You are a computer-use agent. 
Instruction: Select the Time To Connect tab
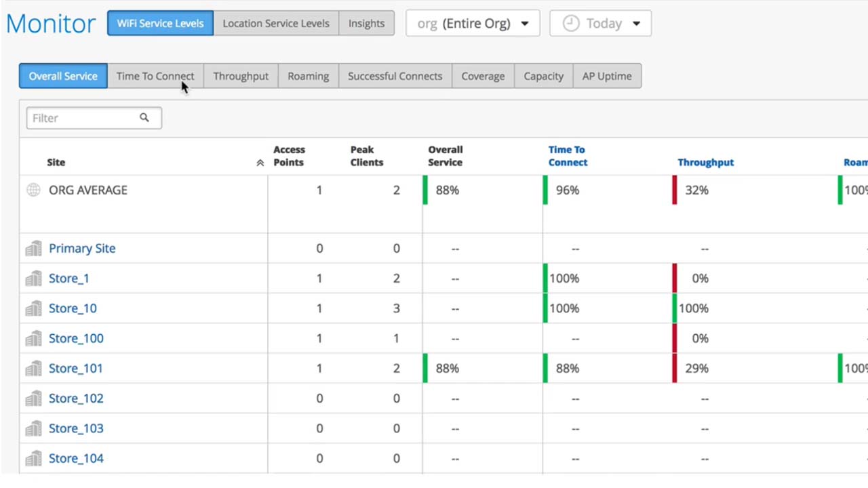(155, 76)
